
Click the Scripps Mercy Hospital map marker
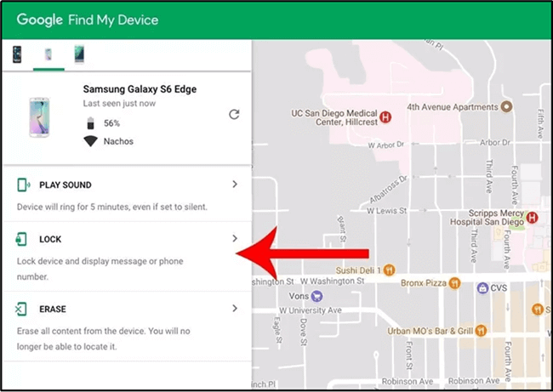pyautogui.click(x=532, y=217)
